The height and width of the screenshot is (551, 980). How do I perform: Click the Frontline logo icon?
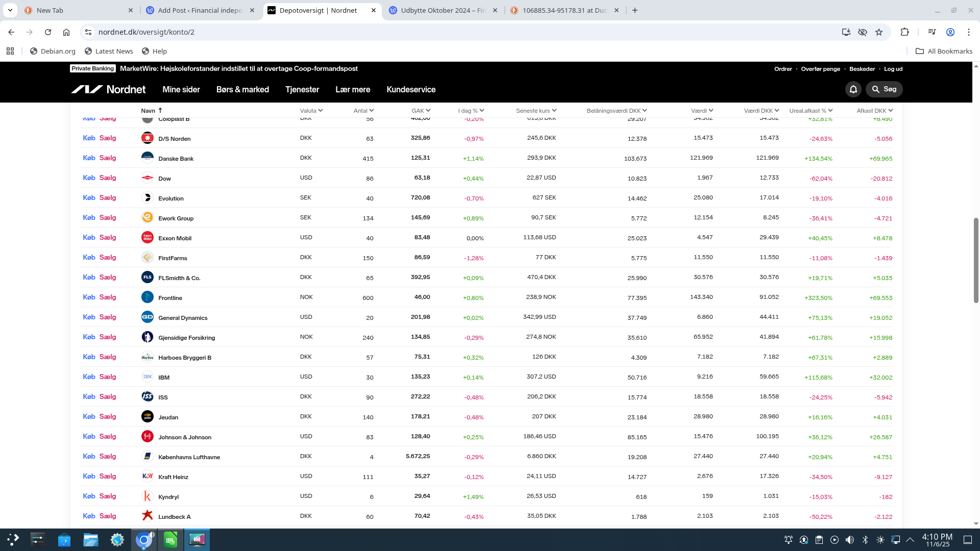[x=148, y=297]
